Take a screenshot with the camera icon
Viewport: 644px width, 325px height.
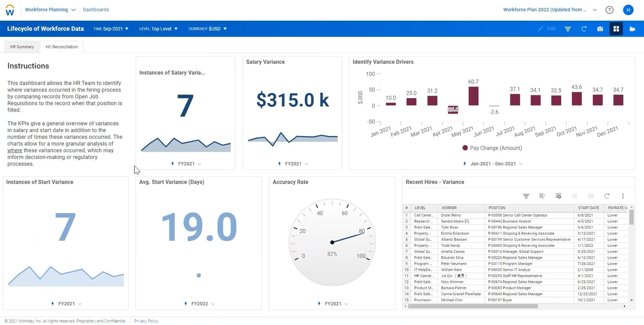[x=600, y=29]
